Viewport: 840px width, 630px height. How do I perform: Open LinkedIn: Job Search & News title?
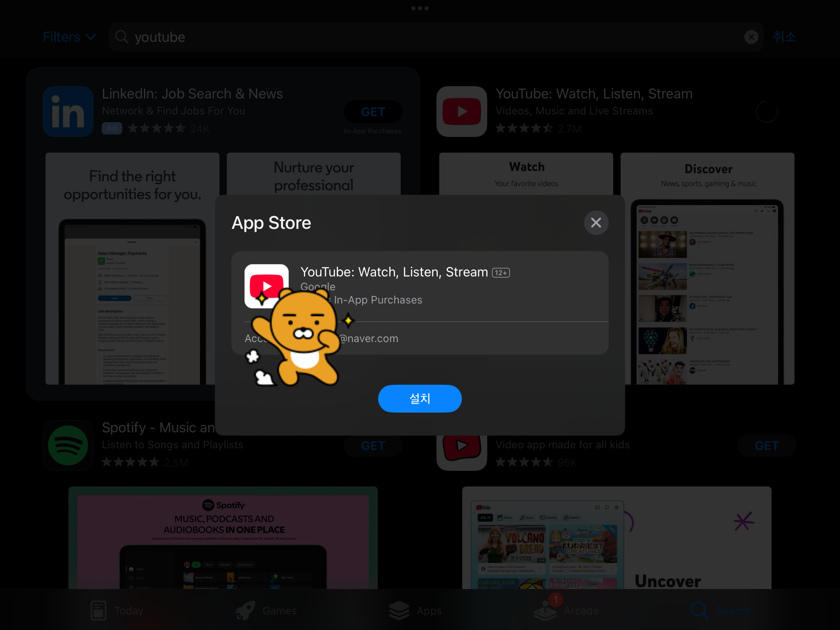click(x=192, y=94)
